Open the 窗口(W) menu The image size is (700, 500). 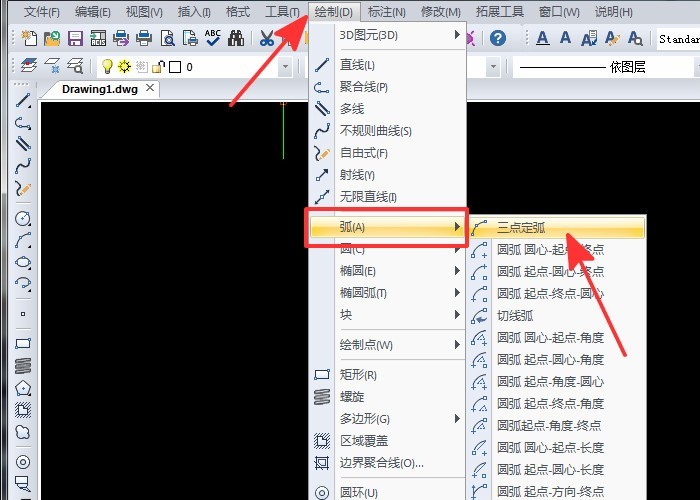pyautogui.click(x=559, y=11)
